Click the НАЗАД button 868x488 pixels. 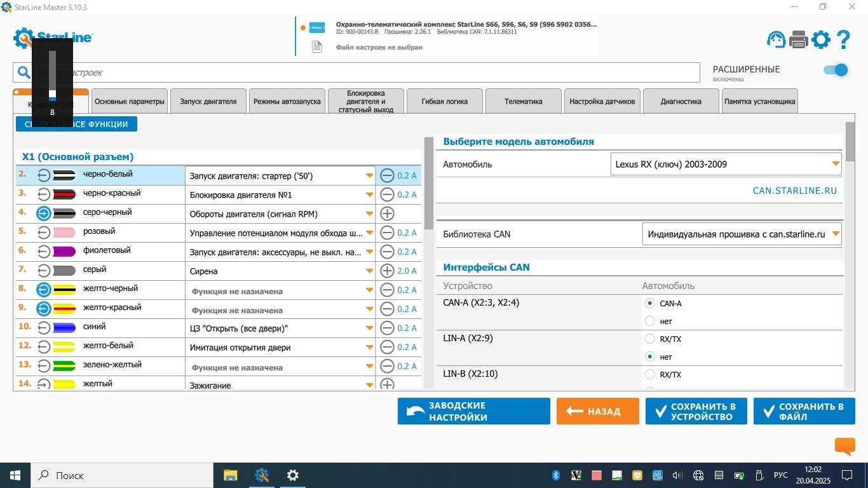pos(597,411)
